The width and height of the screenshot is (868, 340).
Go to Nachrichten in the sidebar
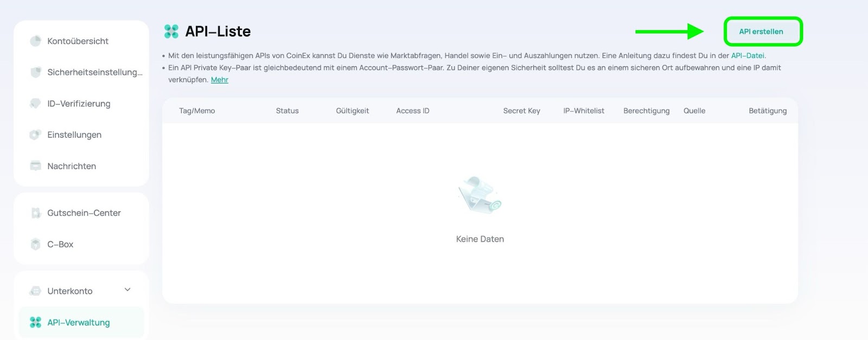[x=72, y=166]
